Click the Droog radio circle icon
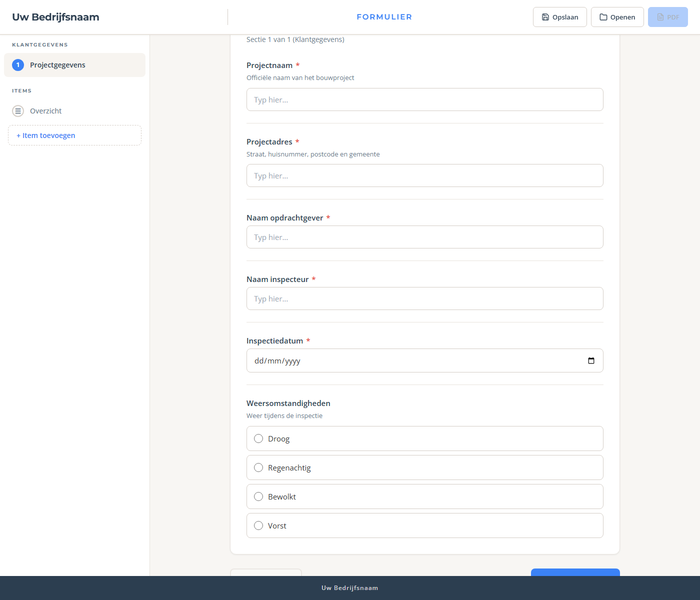The width and height of the screenshot is (700, 600). click(258, 438)
